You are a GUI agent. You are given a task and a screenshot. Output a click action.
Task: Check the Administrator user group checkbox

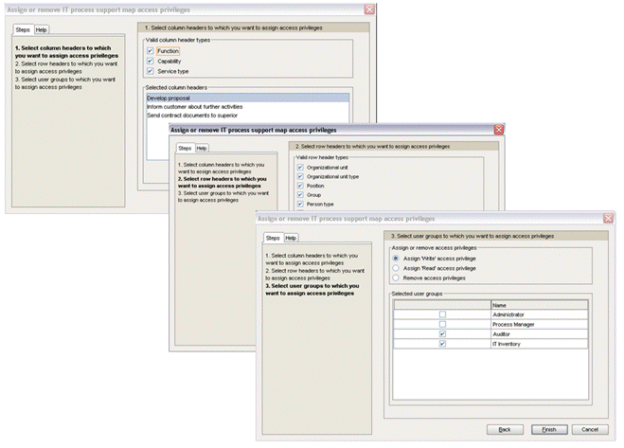[x=442, y=315]
